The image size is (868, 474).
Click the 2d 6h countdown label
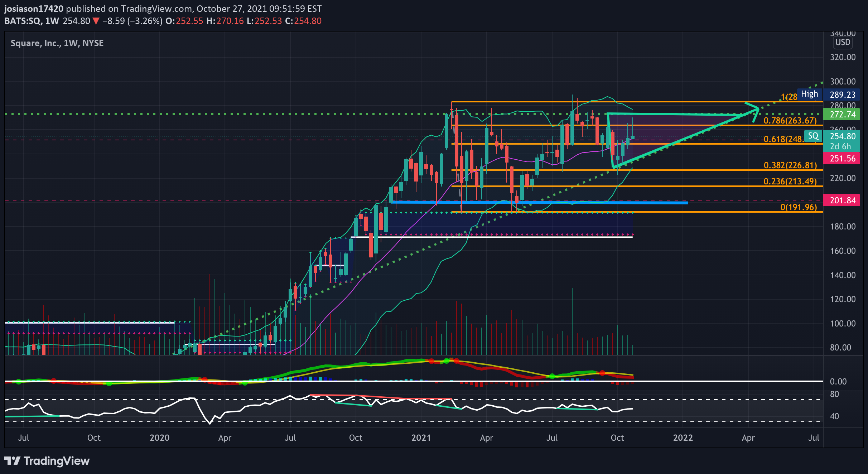click(840, 146)
